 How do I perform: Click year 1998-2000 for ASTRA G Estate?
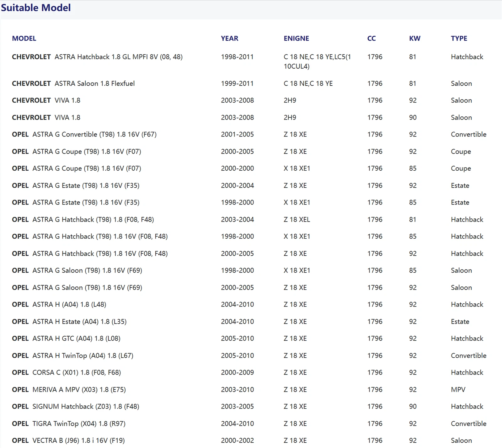point(237,202)
